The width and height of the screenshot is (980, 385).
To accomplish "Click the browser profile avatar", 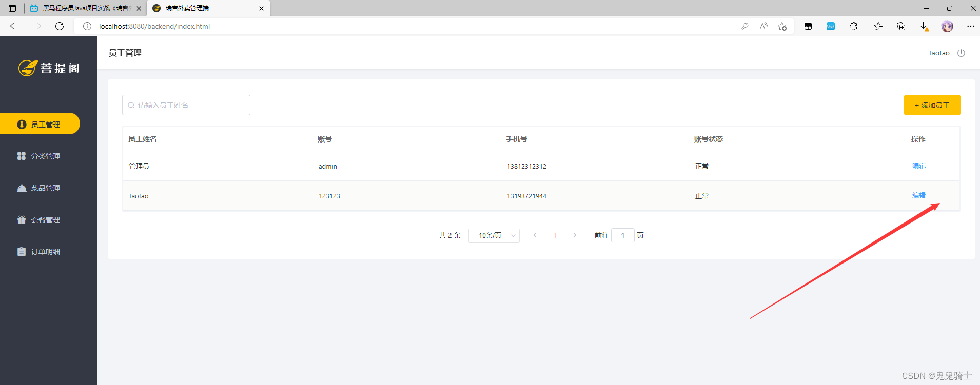I will point(947,26).
